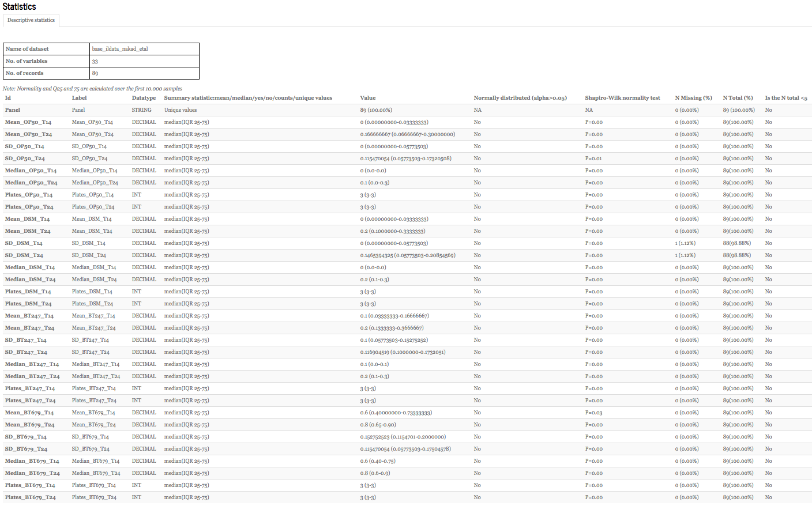812x506 pixels.
Task: Click the Datatype column header
Action: pos(144,98)
